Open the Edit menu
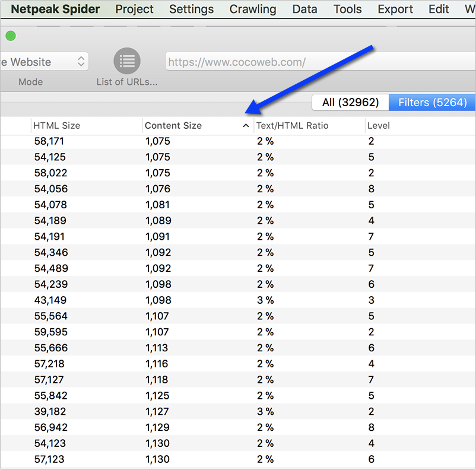The height and width of the screenshot is (470, 476). 439,9
